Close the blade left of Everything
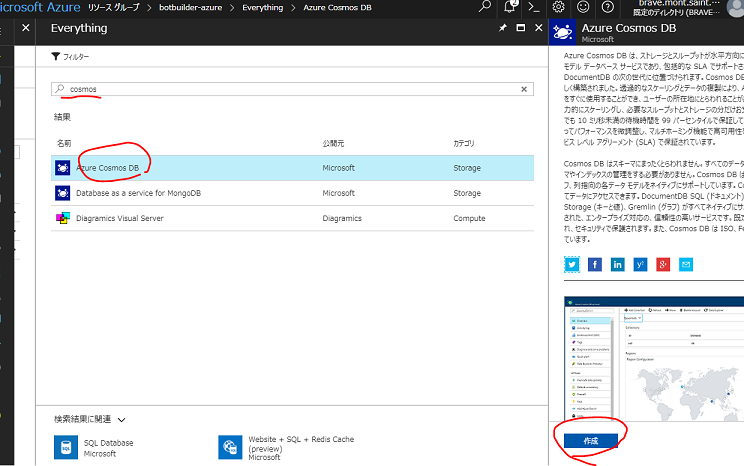 coord(26,28)
